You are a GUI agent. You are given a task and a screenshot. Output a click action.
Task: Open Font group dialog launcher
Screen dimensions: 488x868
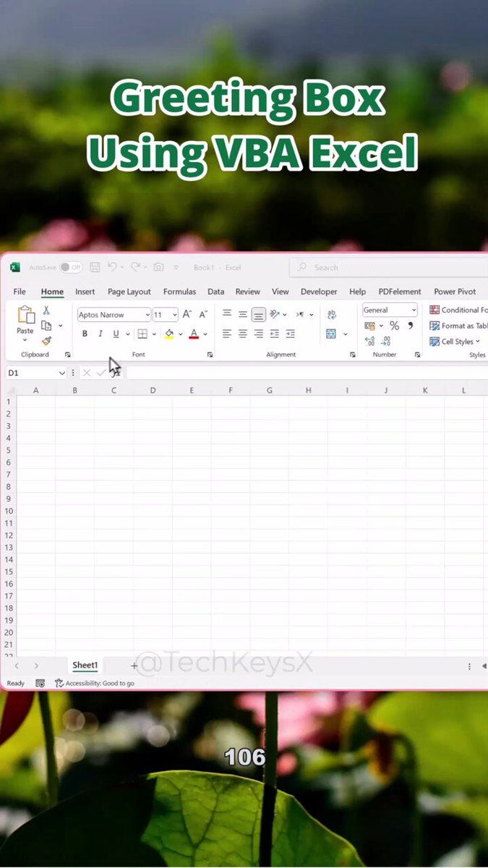click(x=210, y=354)
